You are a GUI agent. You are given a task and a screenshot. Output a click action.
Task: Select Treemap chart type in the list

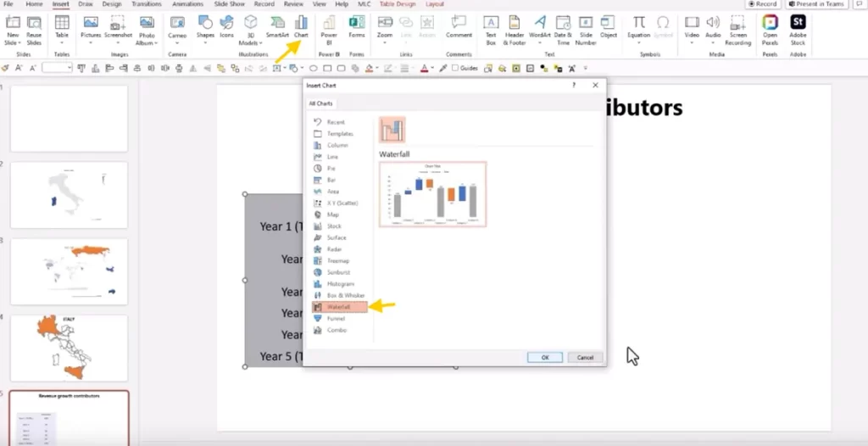(339, 261)
